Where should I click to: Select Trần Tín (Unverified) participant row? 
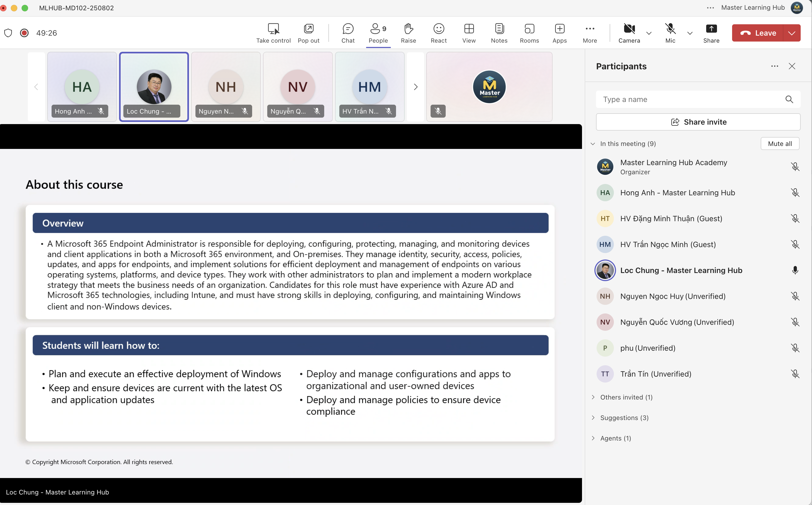pyautogui.click(x=698, y=374)
